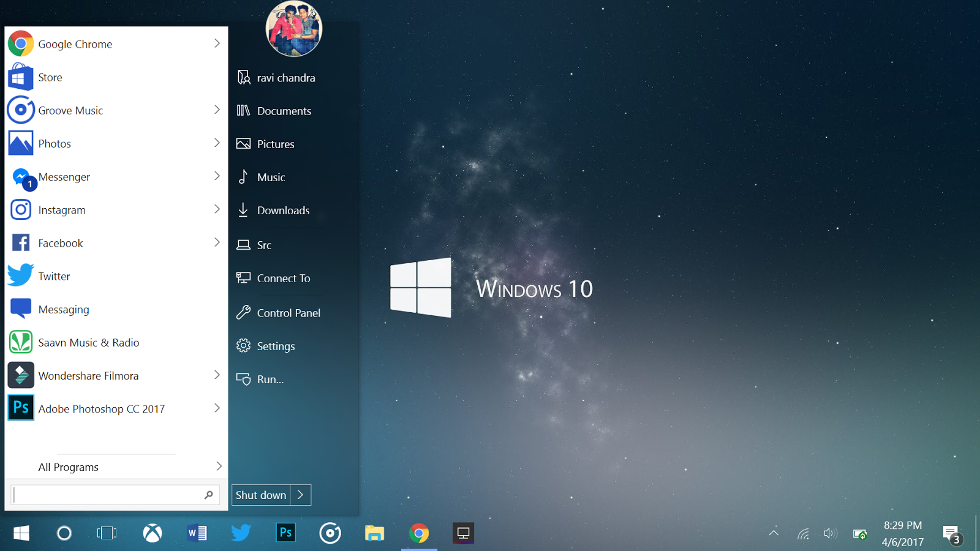This screenshot has height=551, width=980.
Task: Expand Messenger jump list arrow
Action: (217, 176)
